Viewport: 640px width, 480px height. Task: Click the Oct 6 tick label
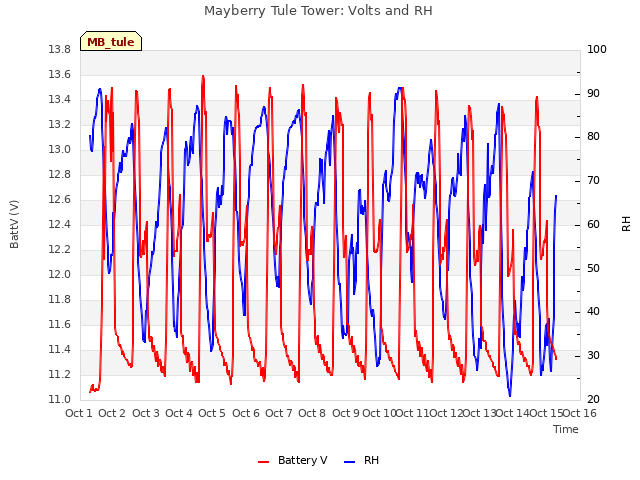(x=246, y=413)
